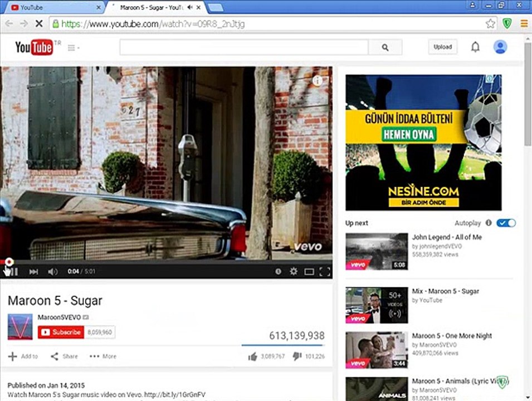Mute the video volume
The image size is (532, 401).
click(52, 272)
